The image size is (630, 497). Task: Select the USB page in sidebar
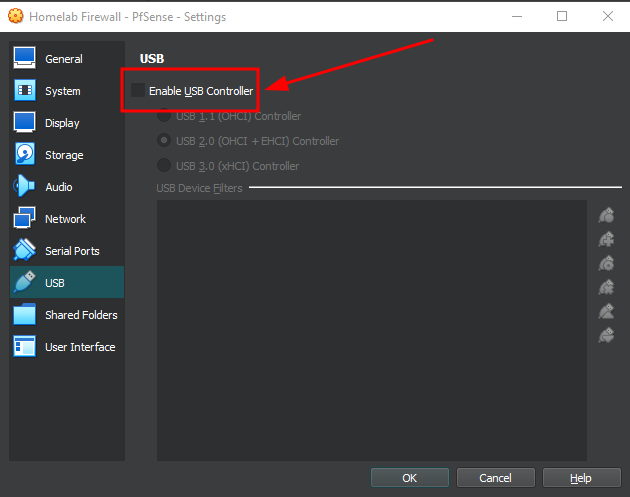coord(67,282)
